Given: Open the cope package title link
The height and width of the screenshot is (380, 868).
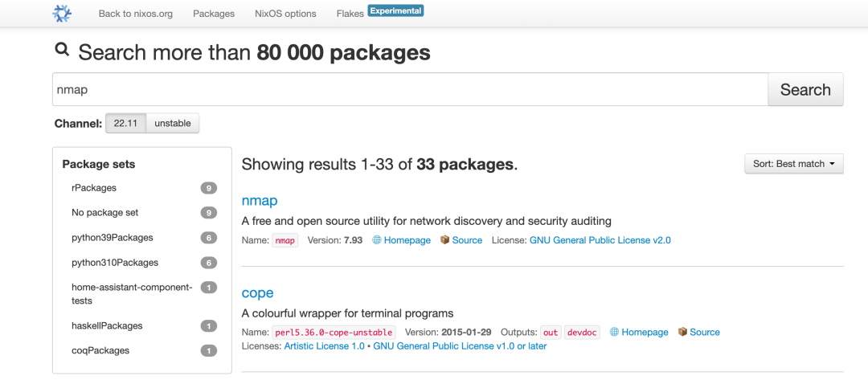Looking at the screenshot, I should click(x=258, y=292).
